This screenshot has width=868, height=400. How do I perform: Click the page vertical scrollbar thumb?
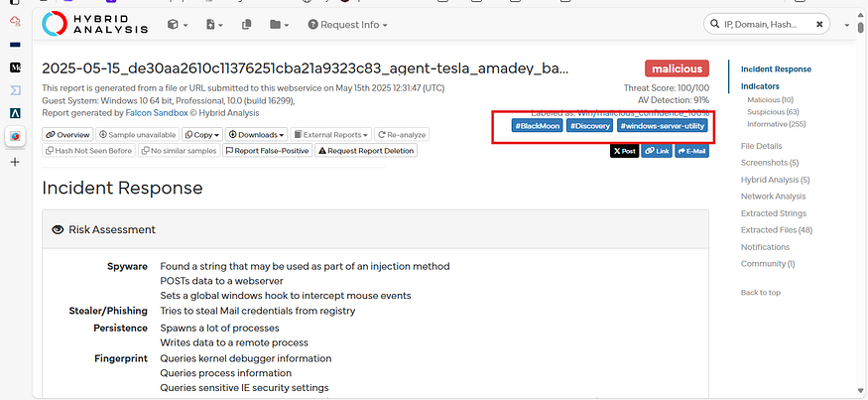[860, 27]
